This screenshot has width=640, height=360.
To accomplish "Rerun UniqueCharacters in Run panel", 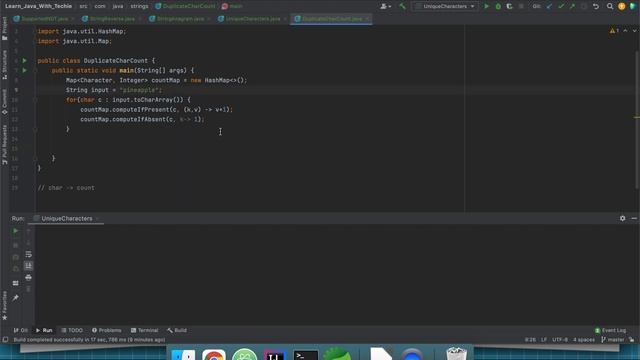I will click(16, 231).
